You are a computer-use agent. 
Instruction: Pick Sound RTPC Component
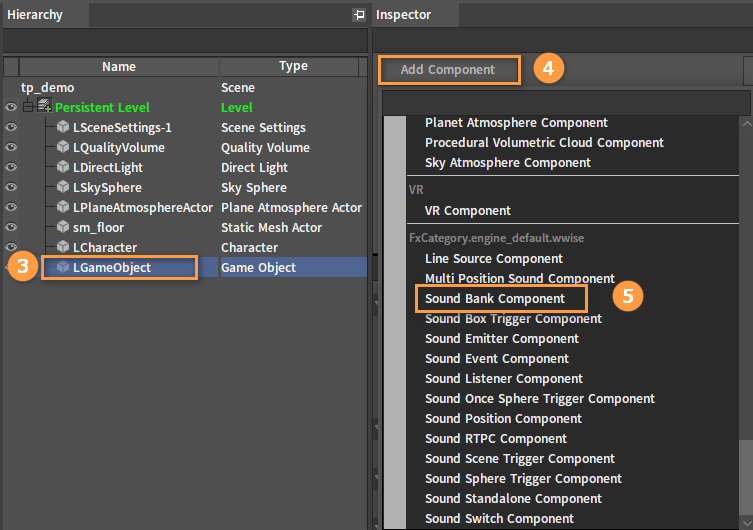pos(496,439)
